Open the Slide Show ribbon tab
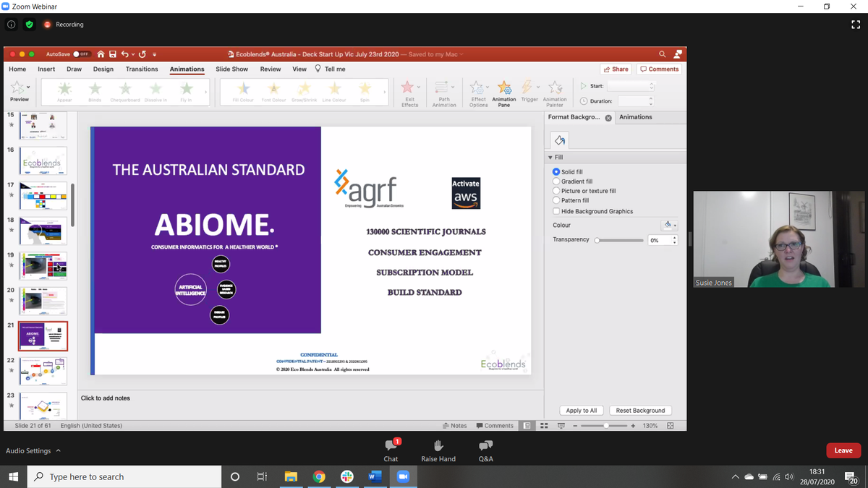The image size is (868, 488). point(231,69)
